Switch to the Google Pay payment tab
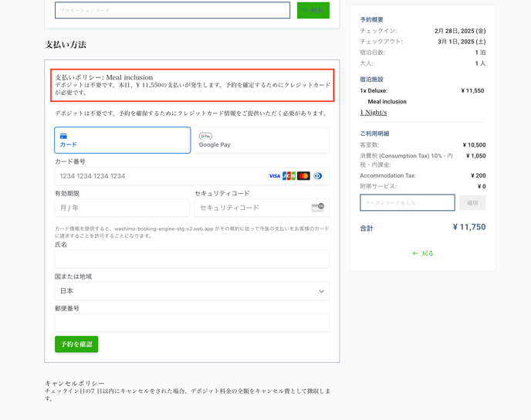531x420 pixels. pyautogui.click(x=261, y=140)
